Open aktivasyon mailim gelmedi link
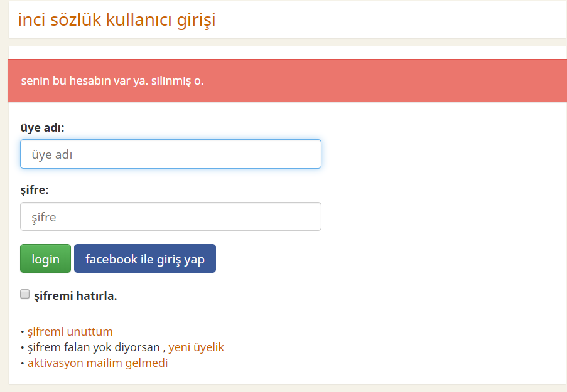The width and height of the screenshot is (567, 392). 97,363
